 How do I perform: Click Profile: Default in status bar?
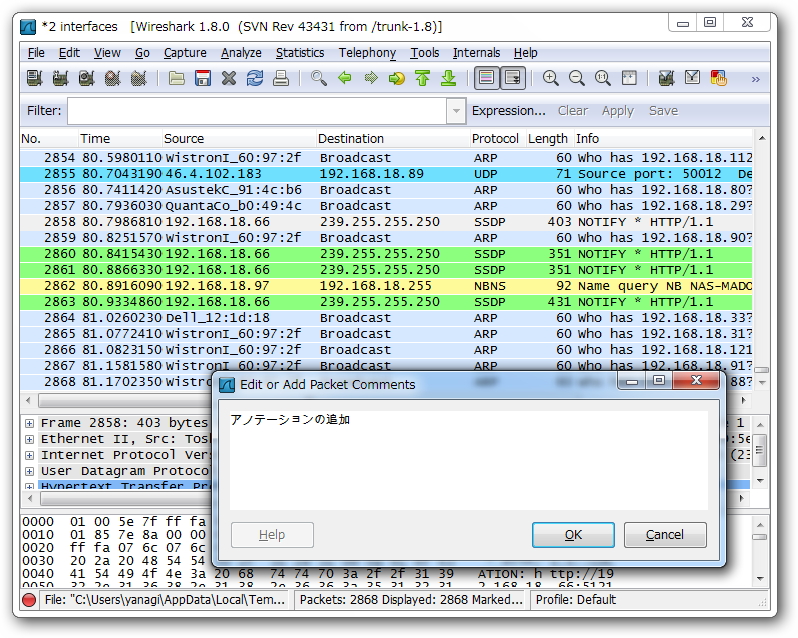(x=576, y=600)
